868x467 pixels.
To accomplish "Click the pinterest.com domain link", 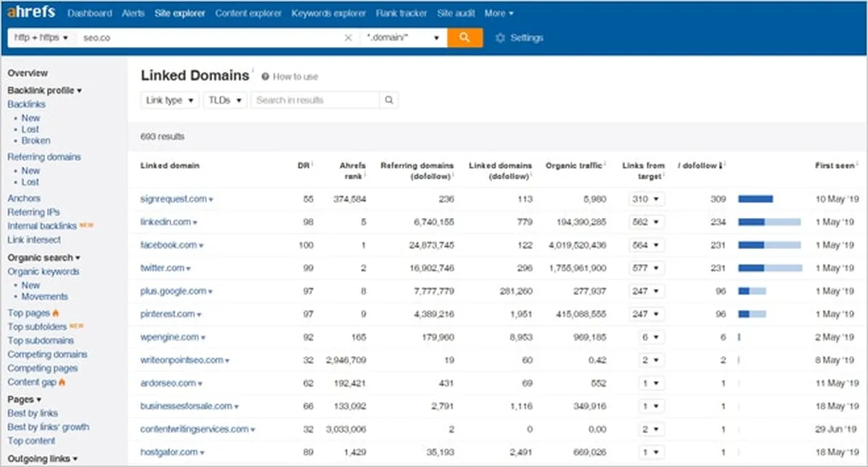I will [168, 314].
